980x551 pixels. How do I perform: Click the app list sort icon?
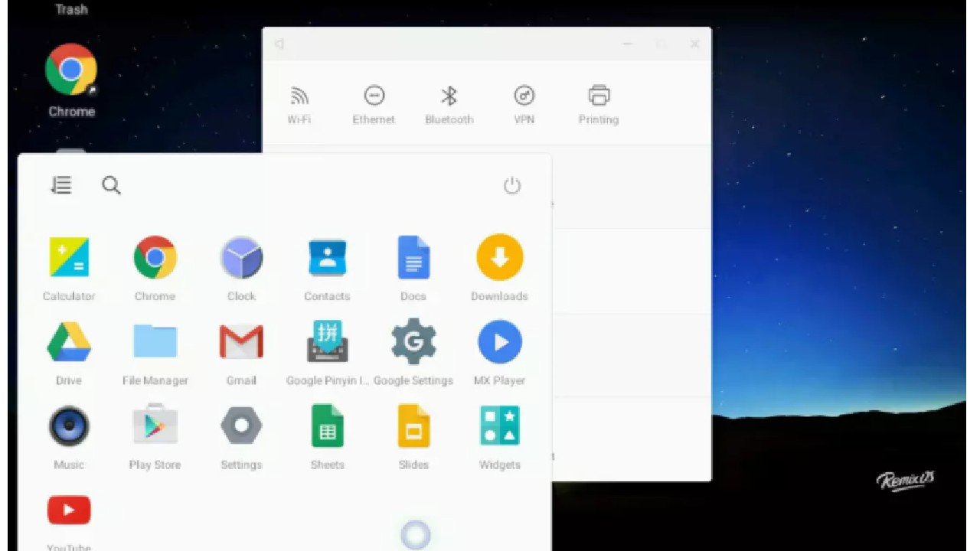click(61, 185)
